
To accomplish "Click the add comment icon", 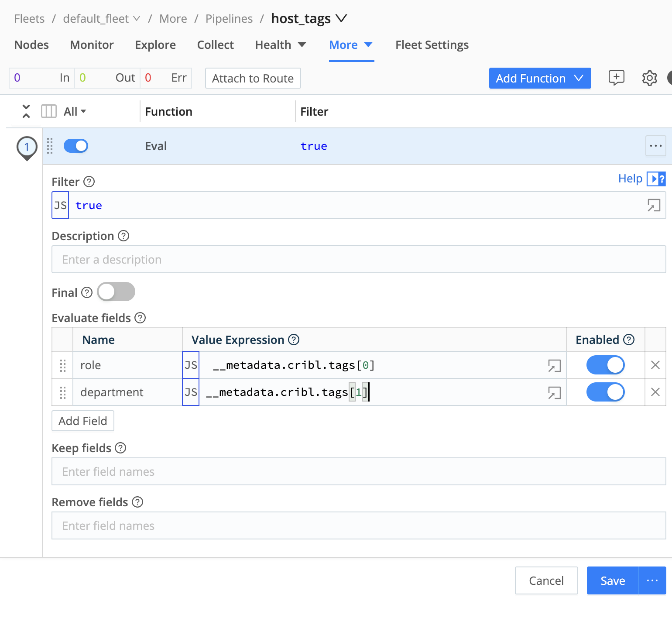I will [616, 78].
